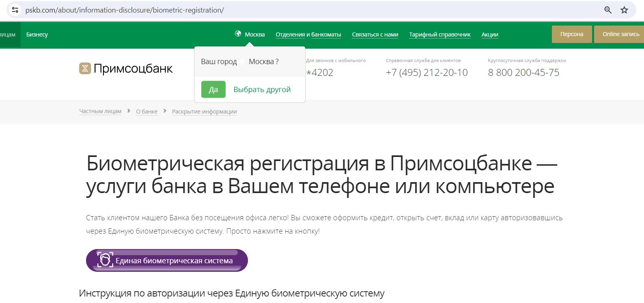This screenshot has width=644, height=303.
Task: Click the support number 8 800 200-45-75
Action: coord(523,73)
